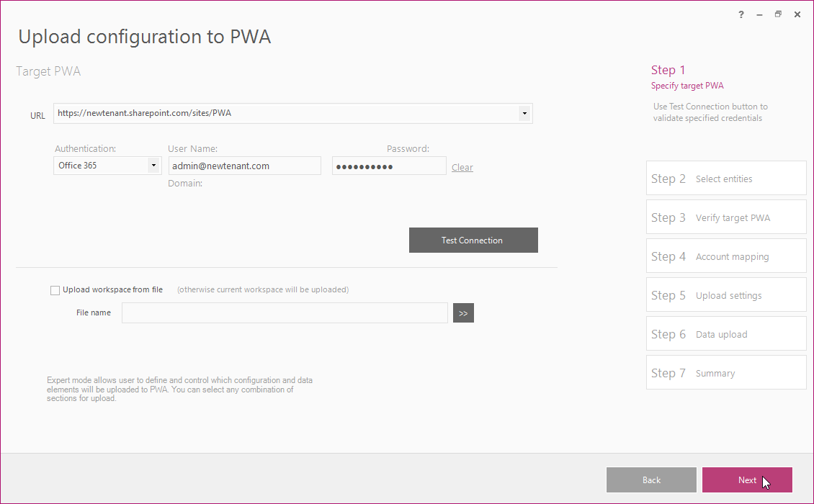The width and height of the screenshot is (814, 504).
Task: Restore down the wizard window
Action: [778, 14]
